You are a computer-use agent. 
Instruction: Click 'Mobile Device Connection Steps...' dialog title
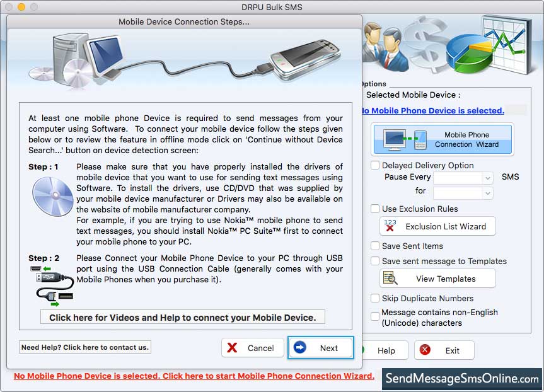(x=184, y=21)
